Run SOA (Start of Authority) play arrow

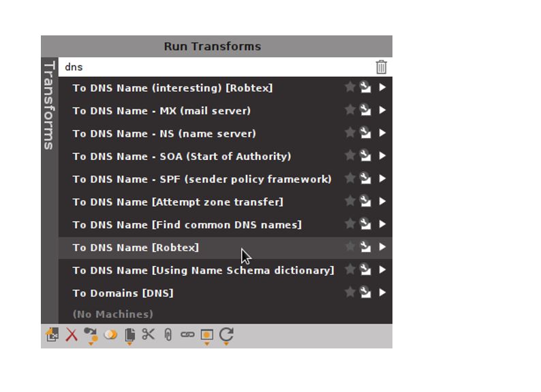[382, 155]
